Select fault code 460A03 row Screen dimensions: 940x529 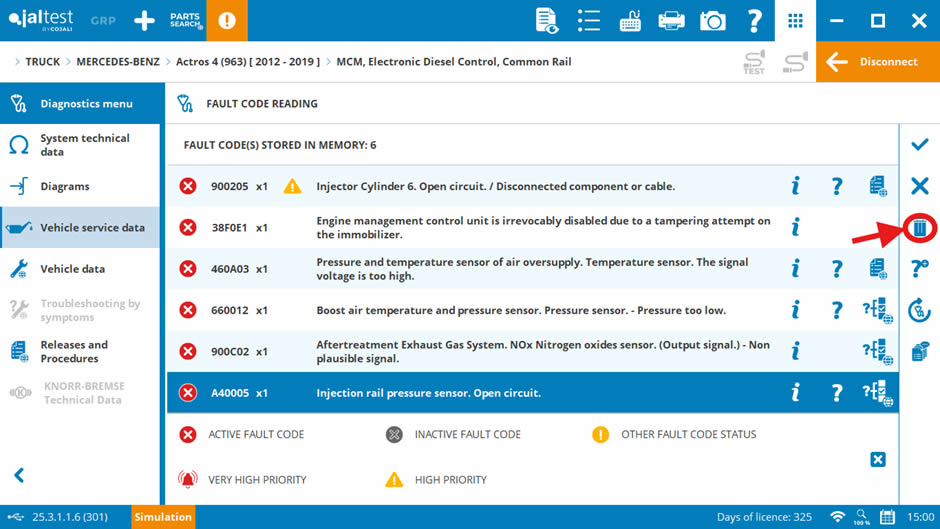pos(532,269)
